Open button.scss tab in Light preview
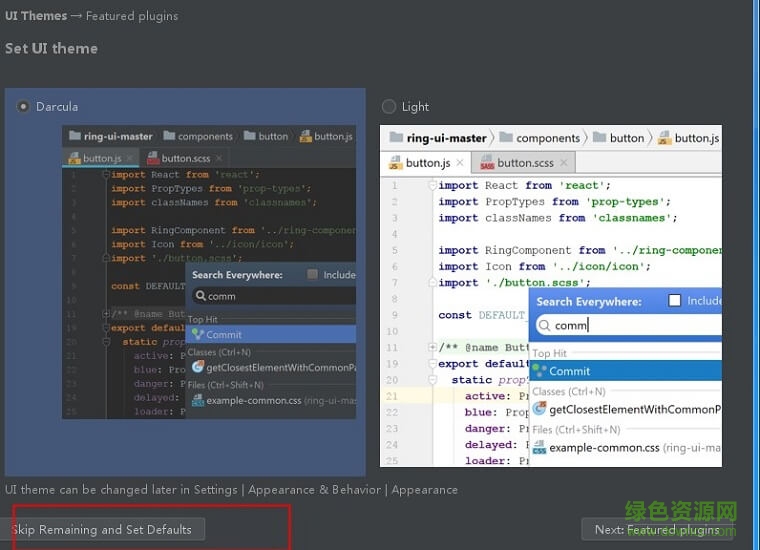This screenshot has height=550, width=760. click(525, 162)
